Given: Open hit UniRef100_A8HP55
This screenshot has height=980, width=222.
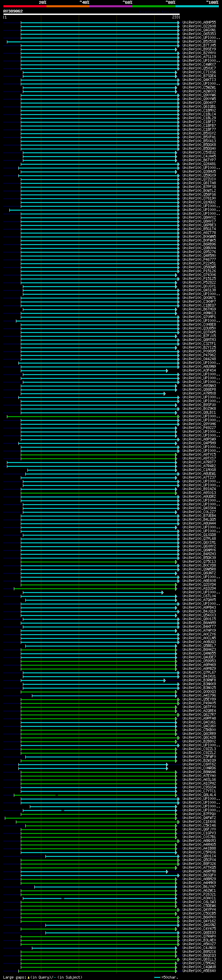Looking at the screenshot, I should [x=199, y=23].
